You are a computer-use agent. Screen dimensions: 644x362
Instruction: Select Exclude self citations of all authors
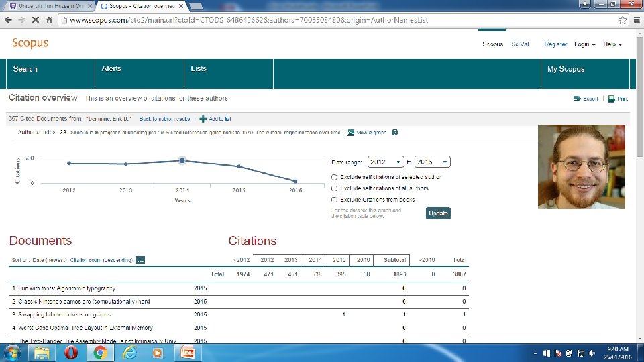point(334,188)
